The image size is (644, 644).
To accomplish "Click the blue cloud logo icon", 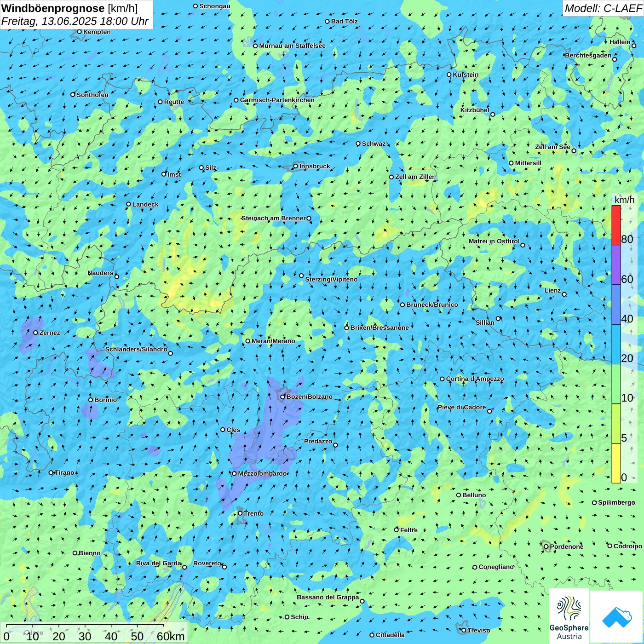I will 617,617.
